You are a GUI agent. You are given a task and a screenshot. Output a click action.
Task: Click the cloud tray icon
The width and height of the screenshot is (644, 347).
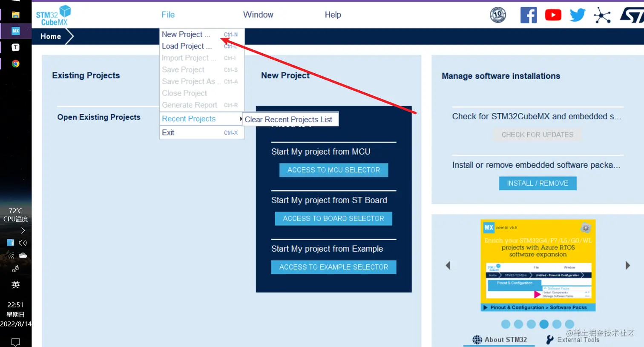coord(23,255)
